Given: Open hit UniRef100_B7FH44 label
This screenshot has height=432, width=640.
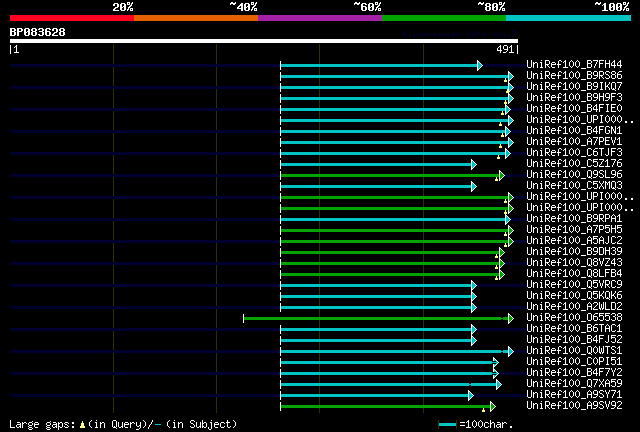Looking at the screenshot, I should coord(574,65).
